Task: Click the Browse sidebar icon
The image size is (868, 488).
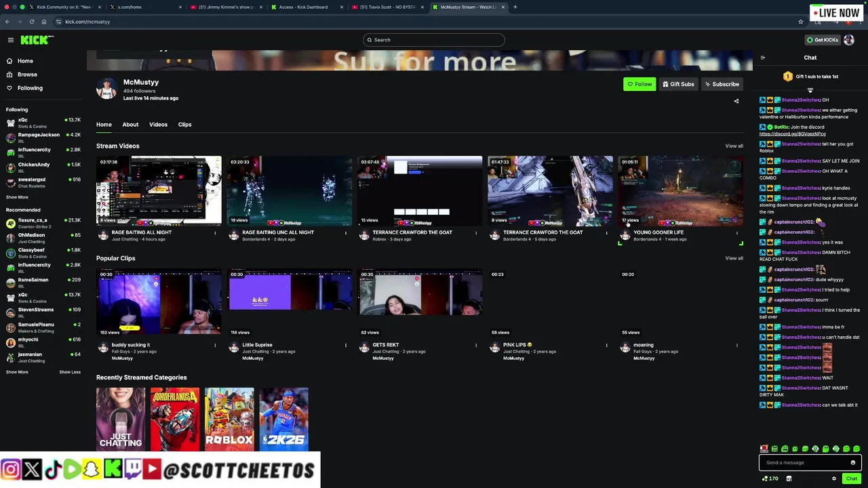Action: (9, 75)
